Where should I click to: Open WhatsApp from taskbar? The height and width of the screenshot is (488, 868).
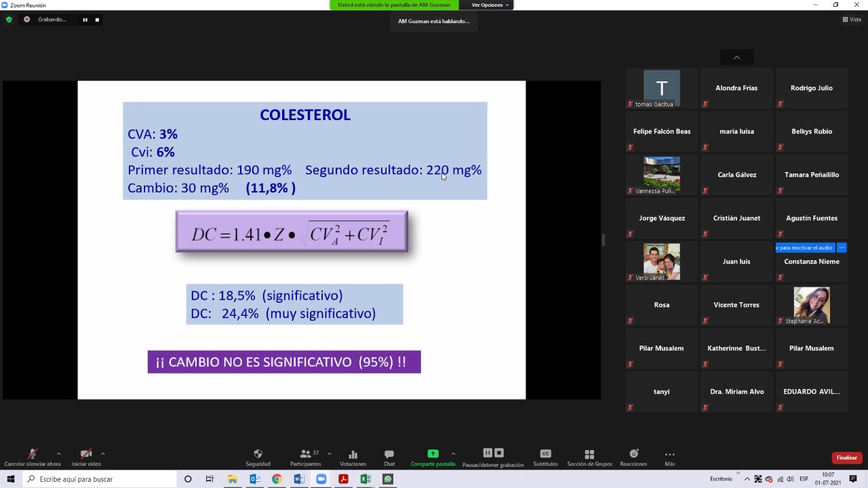(388, 479)
